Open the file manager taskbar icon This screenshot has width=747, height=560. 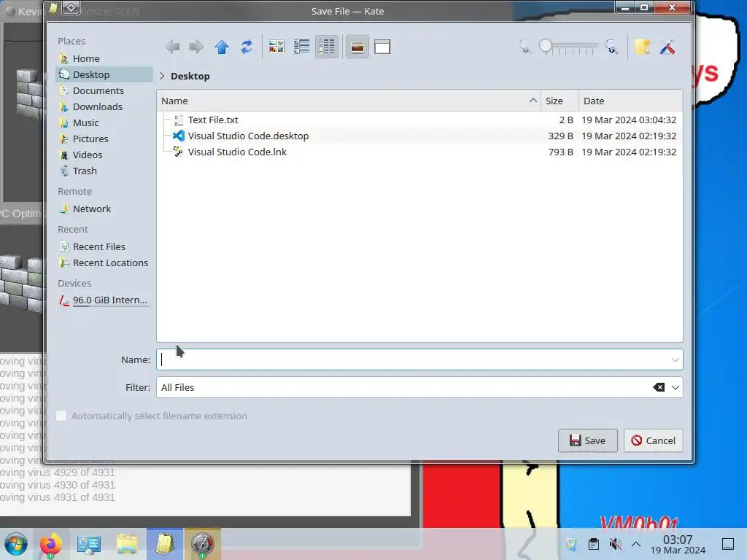[x=127, y=544]
